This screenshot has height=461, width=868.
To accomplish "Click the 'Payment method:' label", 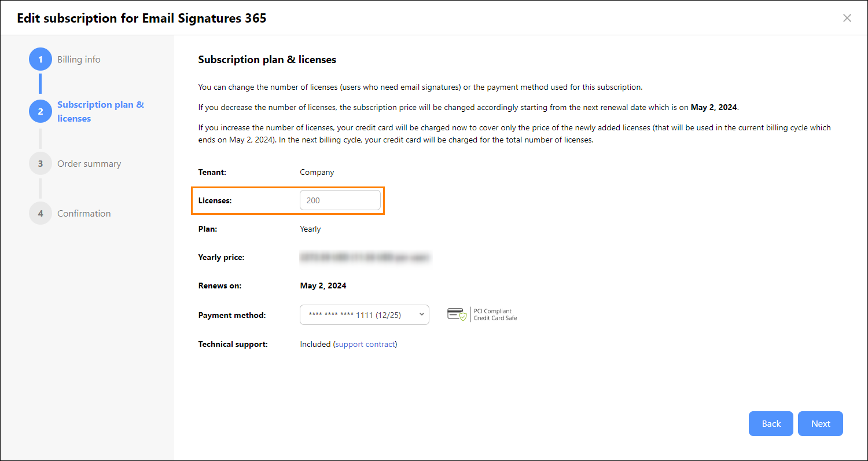I will pyautogui.click(x=232, y=316).
